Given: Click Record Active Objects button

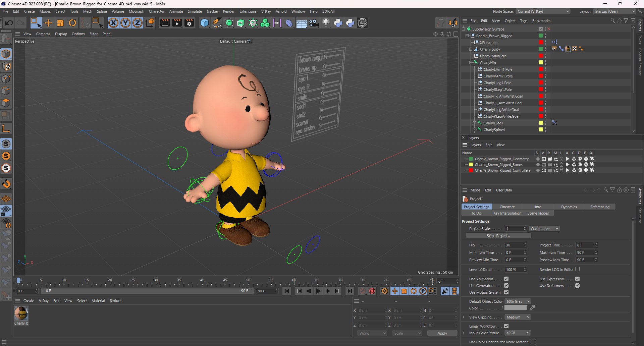Looking at the screenshot, I should pyautogui.click(x=363, y=291).
